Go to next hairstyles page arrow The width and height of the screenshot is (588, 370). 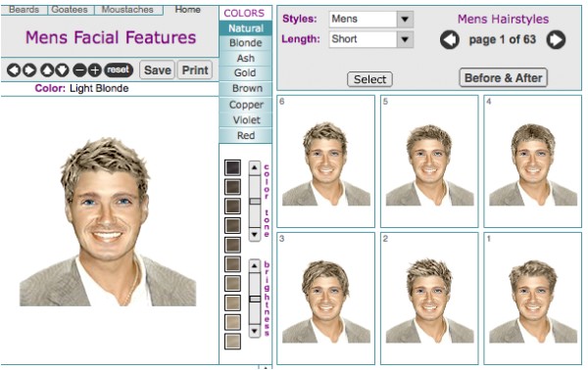pyautogui.click(x=556, y=40)
